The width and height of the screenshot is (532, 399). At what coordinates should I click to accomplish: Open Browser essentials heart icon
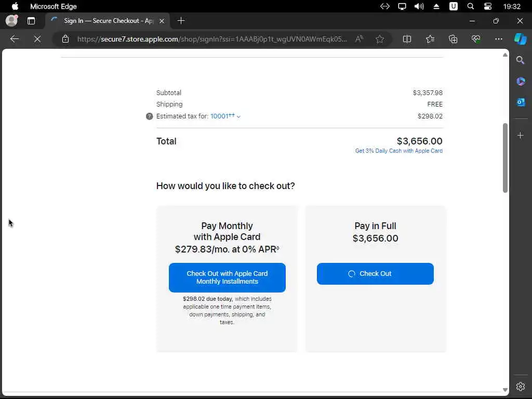click(x=476, y=39)
